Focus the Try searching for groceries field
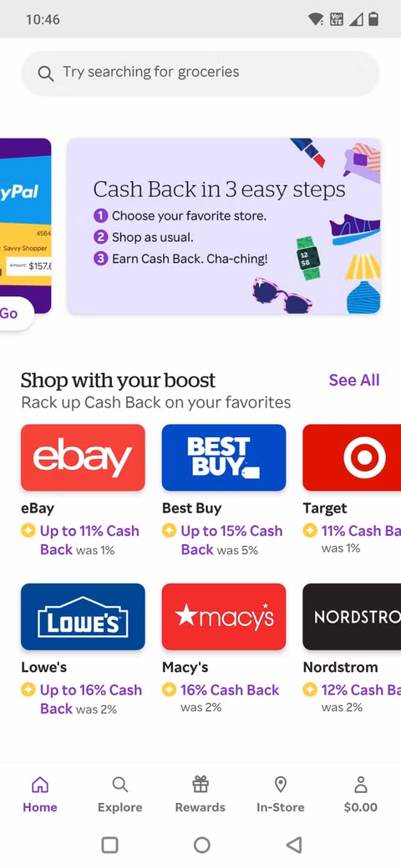The image size is (401, 868). [x=200, y=73]
